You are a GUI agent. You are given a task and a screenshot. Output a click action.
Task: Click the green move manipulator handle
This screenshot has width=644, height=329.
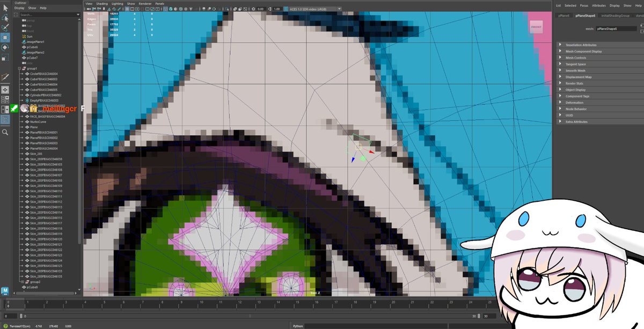click(x=363, y=158)
